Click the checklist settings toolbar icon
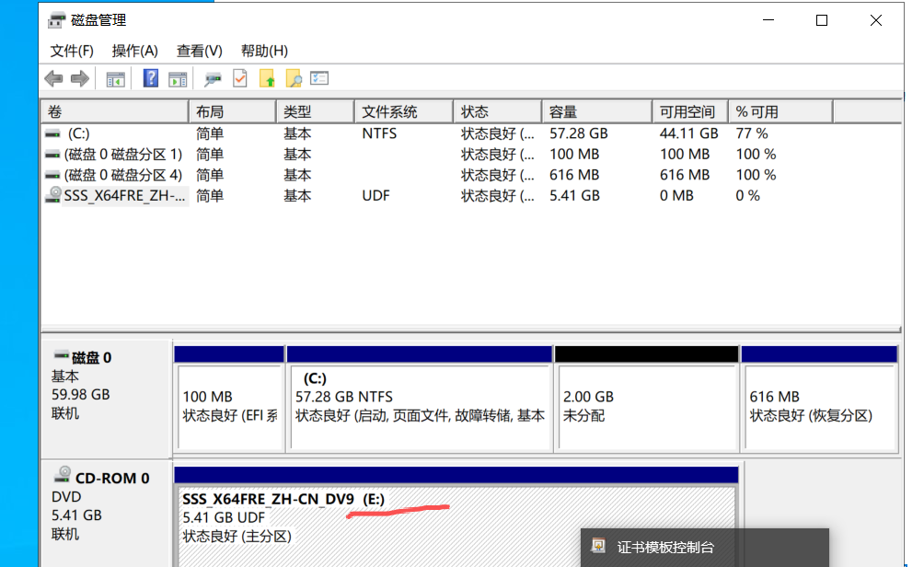Screen dimensions: 924x567 coord(319,79)
